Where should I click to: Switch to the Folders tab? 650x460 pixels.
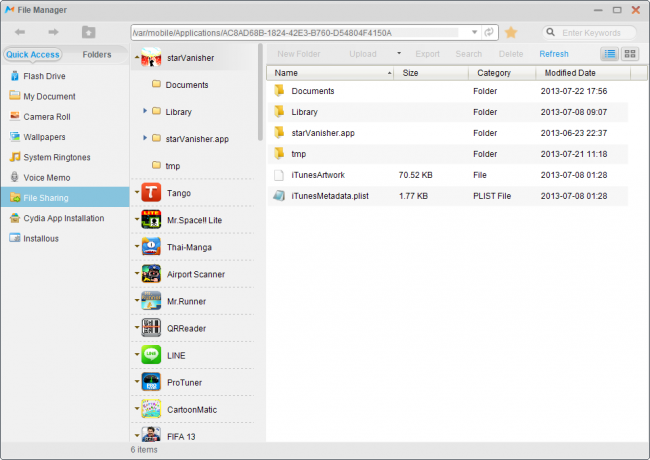click(x=97, y=54)
